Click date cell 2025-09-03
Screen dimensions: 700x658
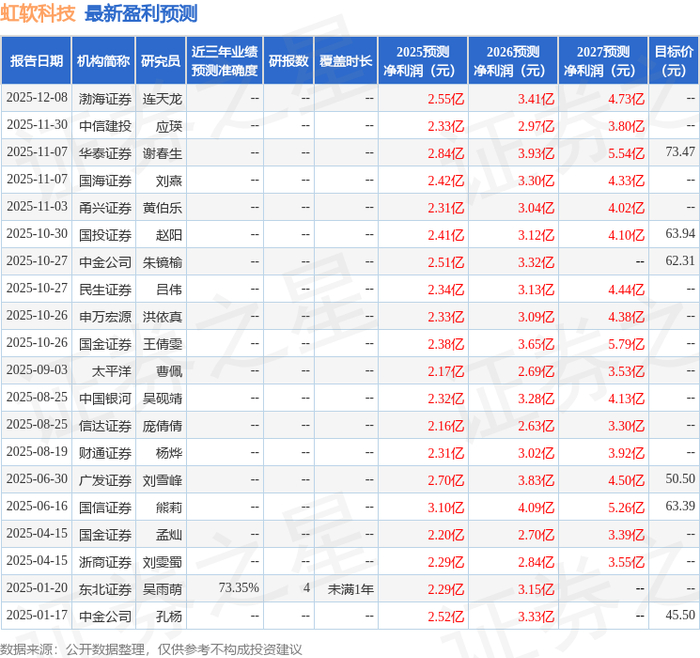pyautogui.click(x=37, y=370)
